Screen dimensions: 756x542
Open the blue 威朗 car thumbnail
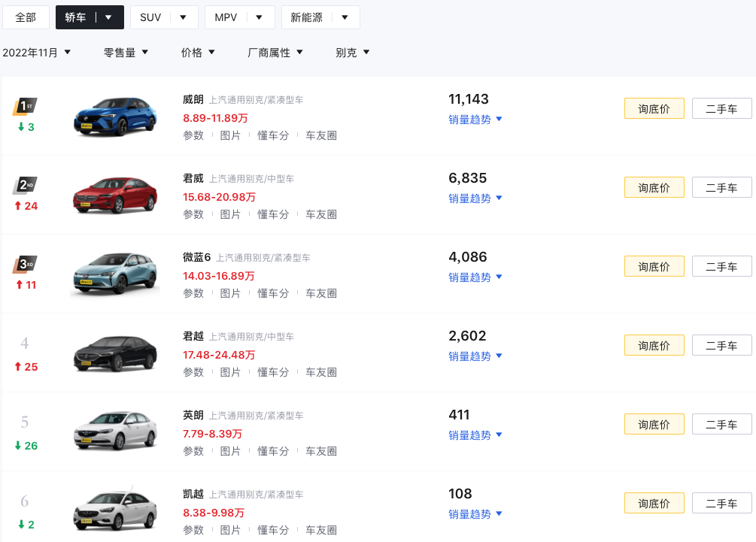pos(114,117)
